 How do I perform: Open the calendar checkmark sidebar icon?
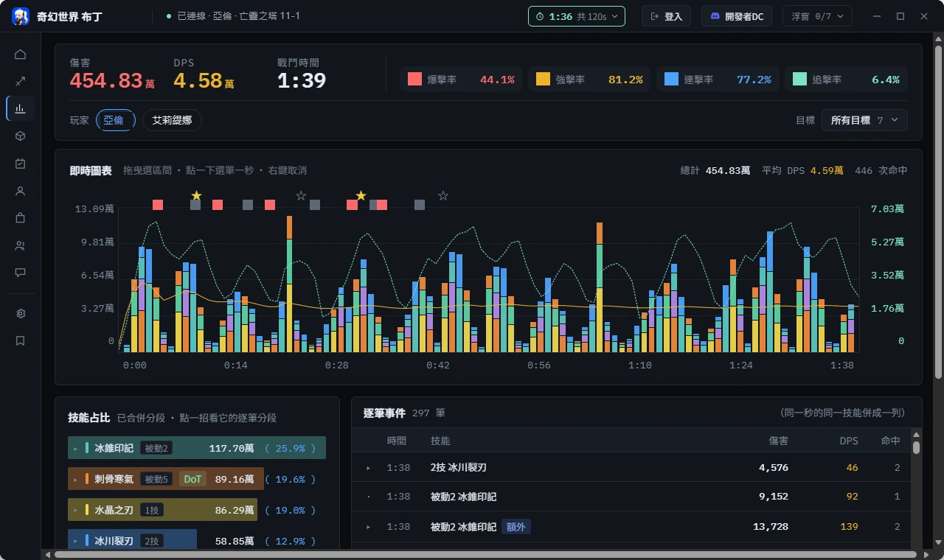pos(21,164)
